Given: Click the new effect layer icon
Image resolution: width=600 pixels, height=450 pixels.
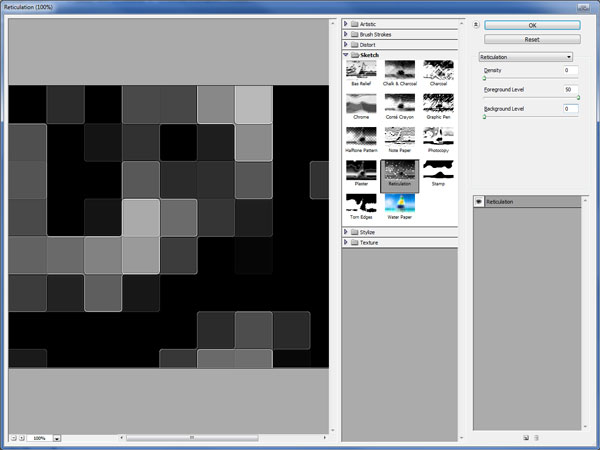Looking at the screenshot, I should 525,437.
